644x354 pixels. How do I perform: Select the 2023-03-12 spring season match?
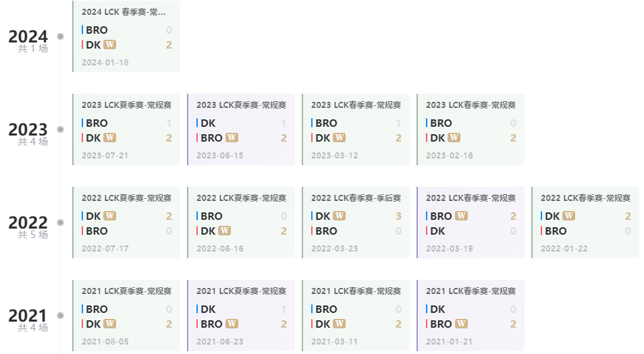click(356, 129)
